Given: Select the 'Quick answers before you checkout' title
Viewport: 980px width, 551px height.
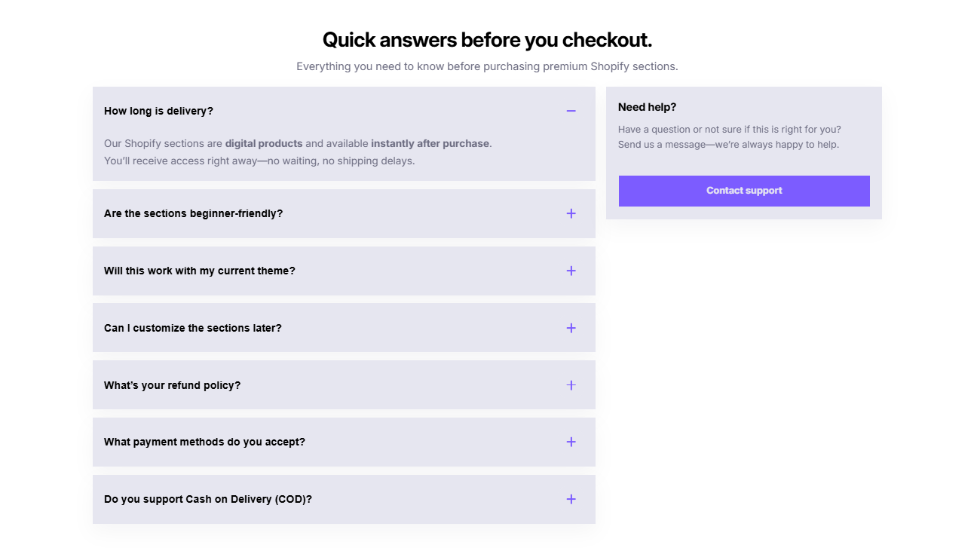Looking at the screenshot, I should 487,39.
